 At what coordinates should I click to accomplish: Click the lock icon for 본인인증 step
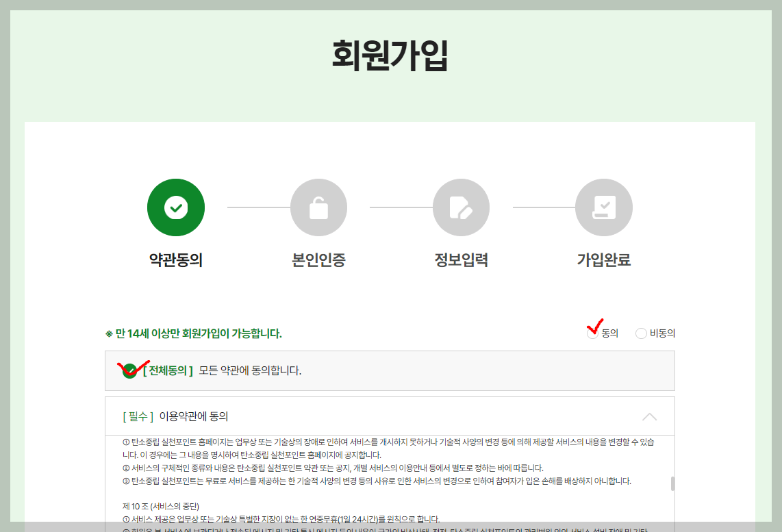319,207
